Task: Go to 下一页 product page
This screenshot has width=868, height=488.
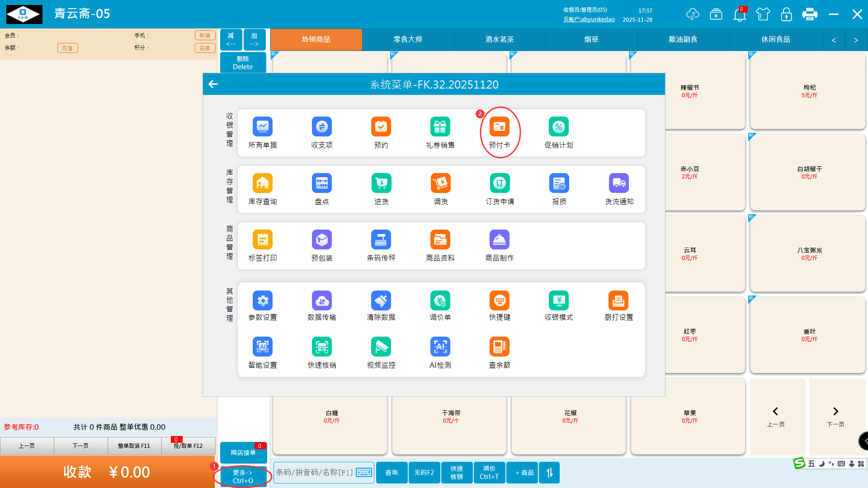Action: click(835, 416)
